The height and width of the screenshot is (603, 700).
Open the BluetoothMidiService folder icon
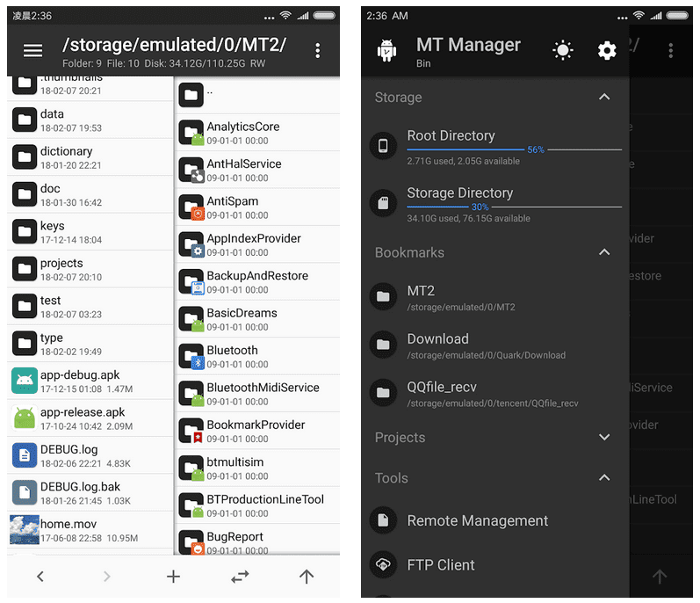point(191,394)
